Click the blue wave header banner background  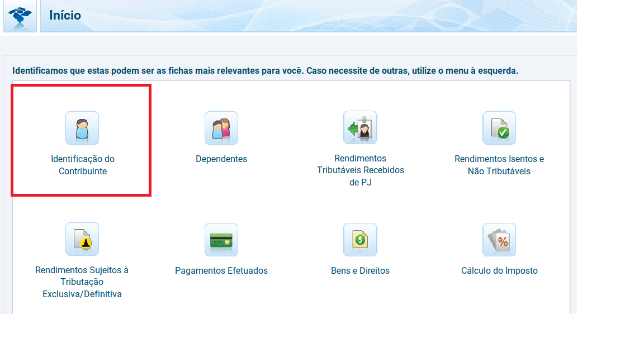tap(335, 16)
